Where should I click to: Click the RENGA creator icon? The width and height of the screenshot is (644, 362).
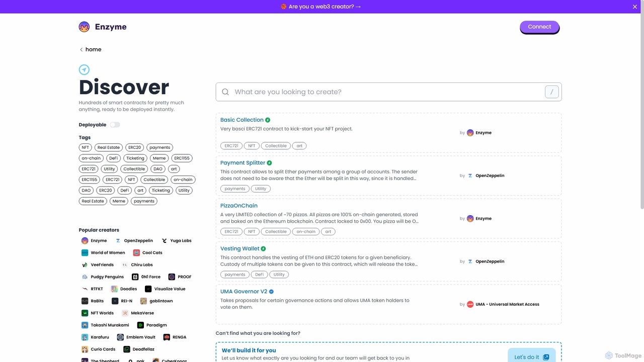[167, 337]
